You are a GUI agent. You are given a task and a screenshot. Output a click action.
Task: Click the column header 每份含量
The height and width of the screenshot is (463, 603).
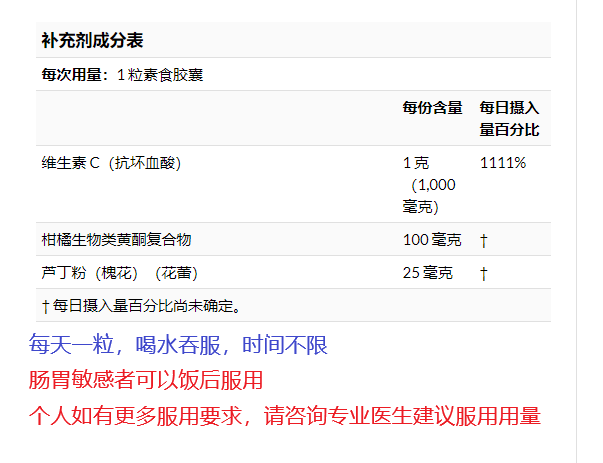click(433, 108)
